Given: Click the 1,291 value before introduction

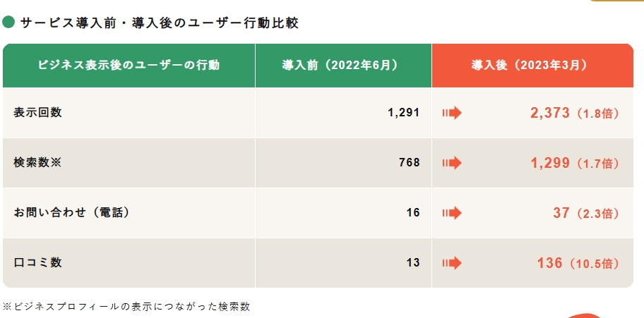Looking at the screenshot, I should point(404,113).
